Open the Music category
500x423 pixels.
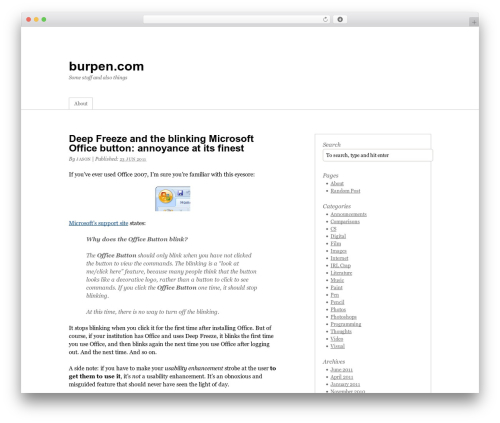337,280
